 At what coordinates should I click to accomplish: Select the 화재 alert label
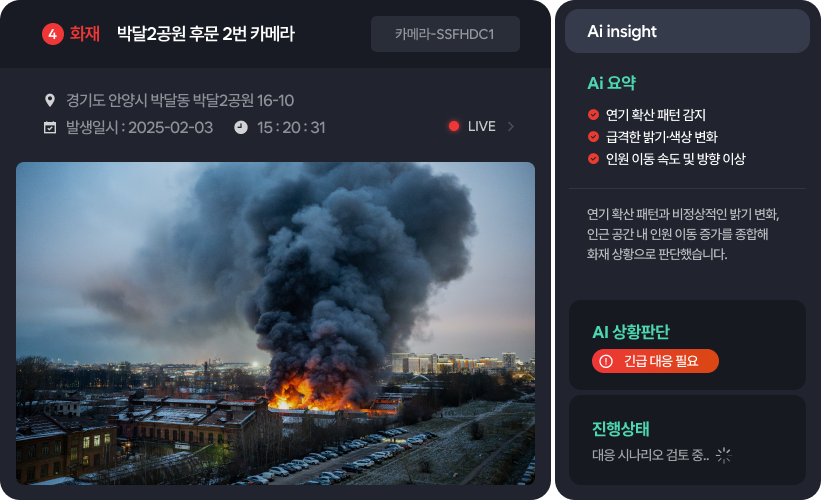click(85, 34)
